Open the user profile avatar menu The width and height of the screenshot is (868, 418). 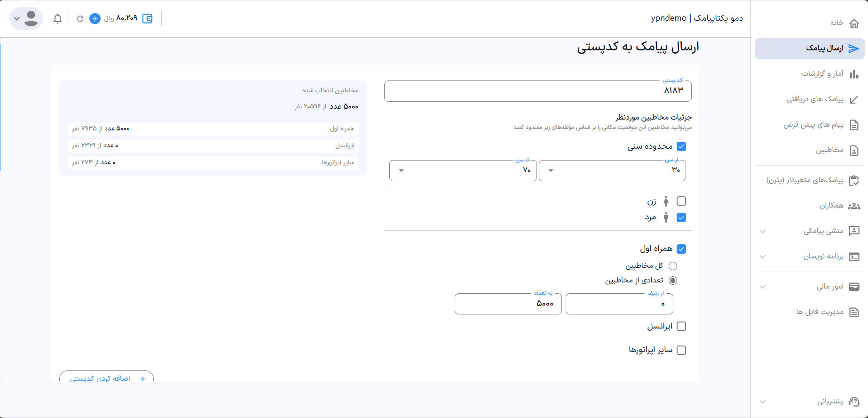pos(26,19)
